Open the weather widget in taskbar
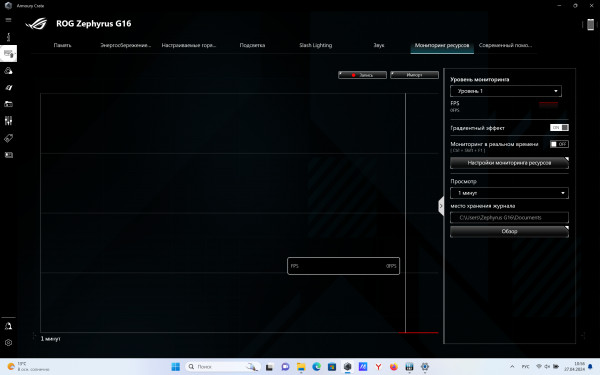This screenshot has height=375, width=600. click(29, 367)
